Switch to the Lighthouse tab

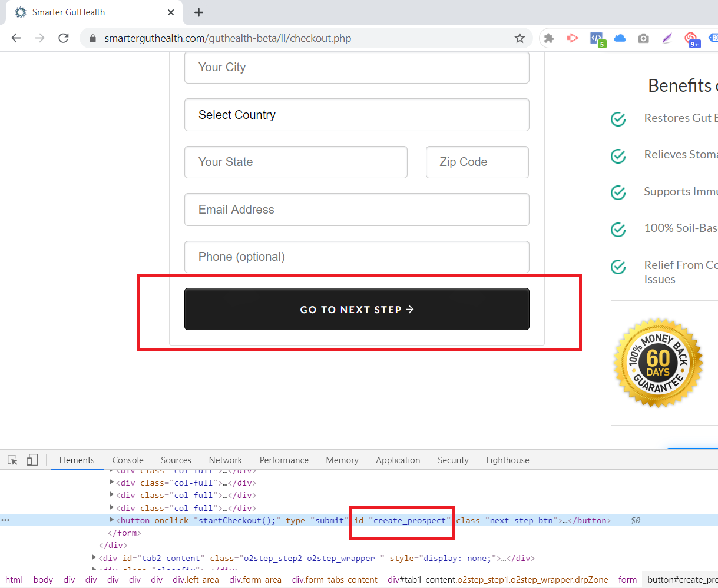click(507, 460)
